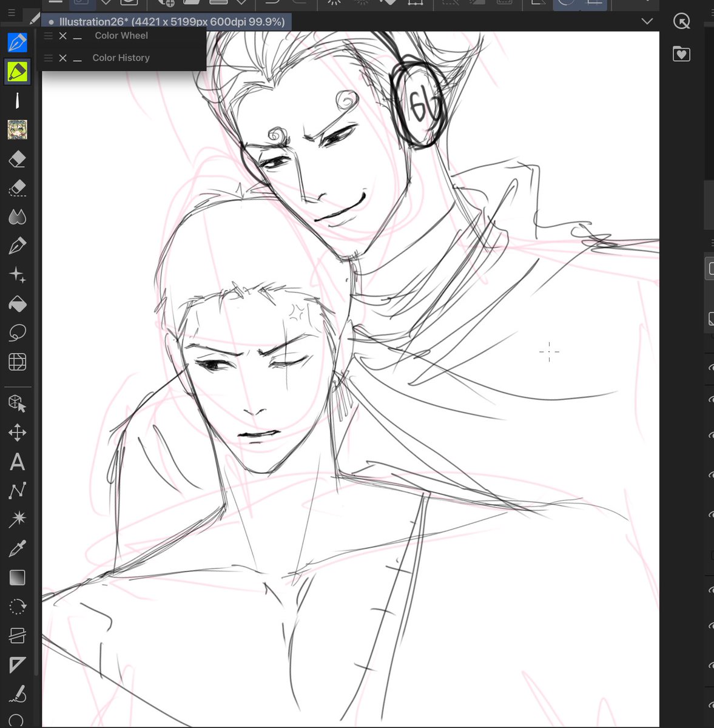
Task: Pick the Lasso selection tool
Action: (x=17, y=332)
